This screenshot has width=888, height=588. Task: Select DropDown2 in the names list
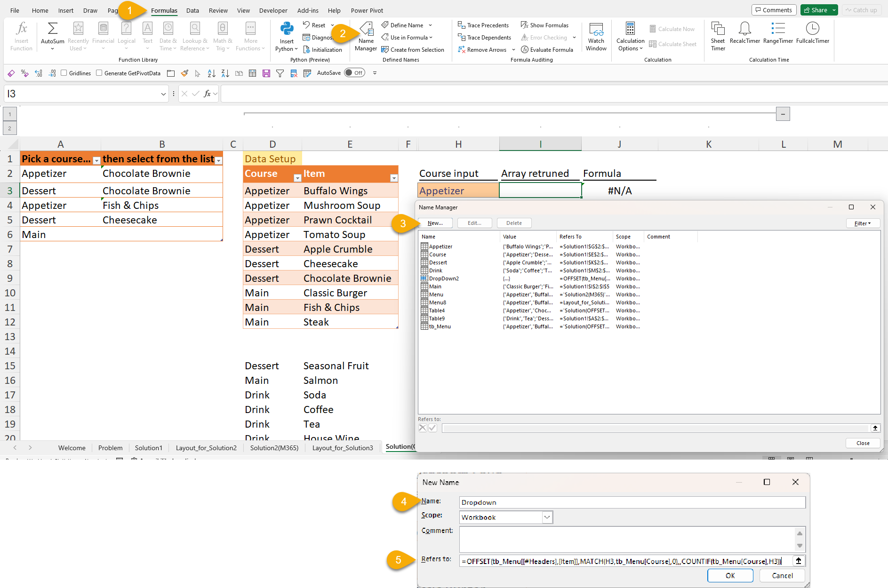[444, 278]
